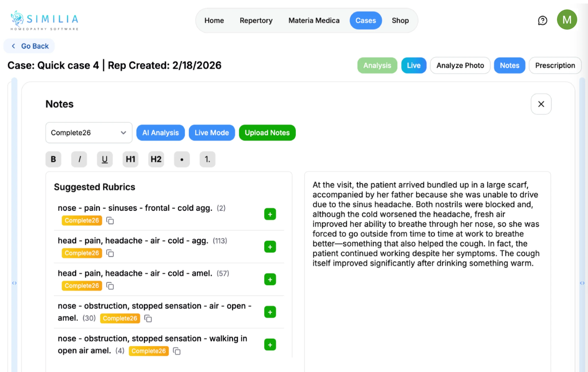The height and width of the screenshot is (372, 588).
Task: Toggle bold formatting in the notes editor
Action: [x=53, y=159]
